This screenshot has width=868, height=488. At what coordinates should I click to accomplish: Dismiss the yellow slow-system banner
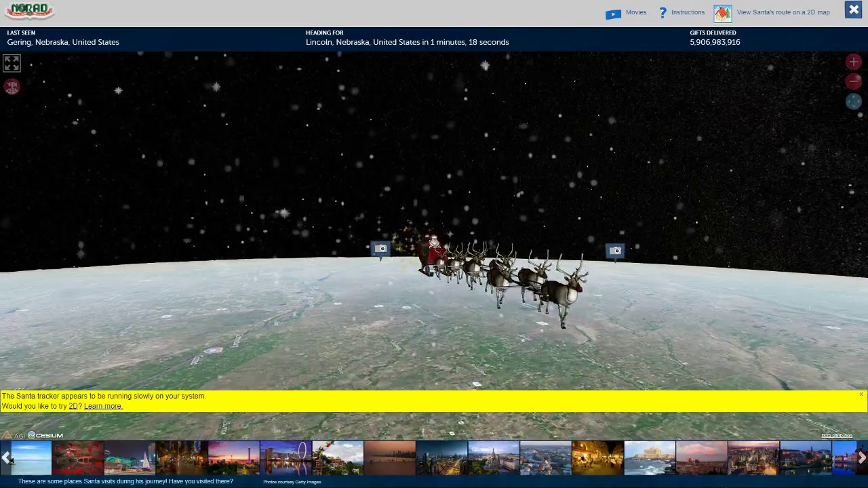(x=861, y=394)
